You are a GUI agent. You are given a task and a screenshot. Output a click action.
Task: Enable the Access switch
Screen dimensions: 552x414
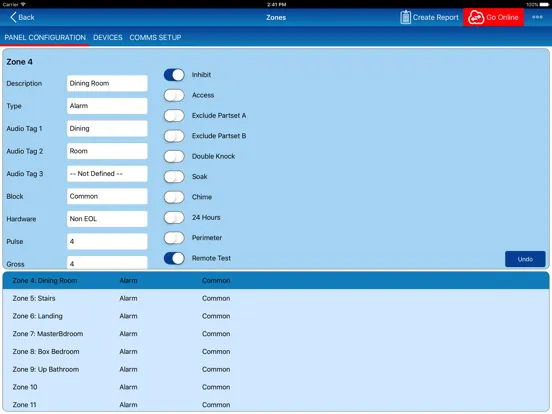[174, 95]
